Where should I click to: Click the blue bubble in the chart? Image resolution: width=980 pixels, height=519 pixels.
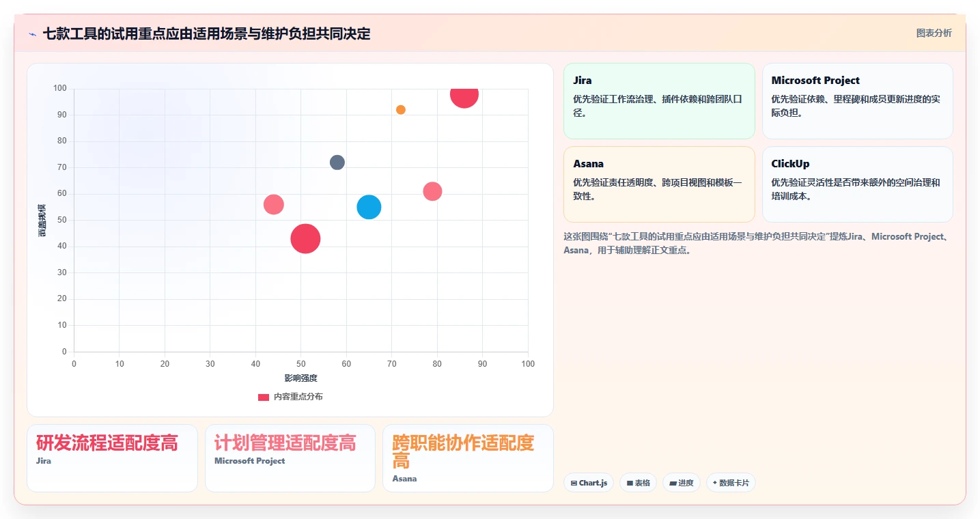(x=369, y=207)
